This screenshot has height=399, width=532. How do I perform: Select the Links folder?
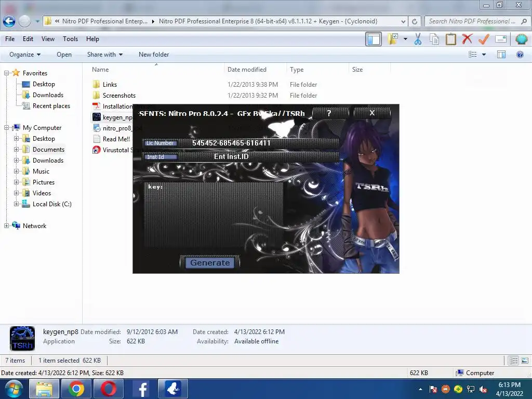pyautogui.click(x=110, y=84)
